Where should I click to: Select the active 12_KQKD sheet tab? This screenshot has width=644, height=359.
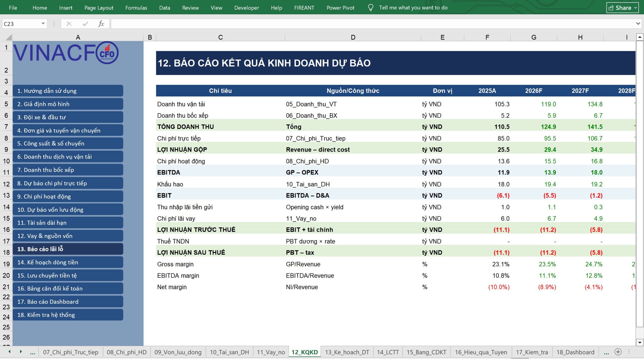tap(305, 352)
